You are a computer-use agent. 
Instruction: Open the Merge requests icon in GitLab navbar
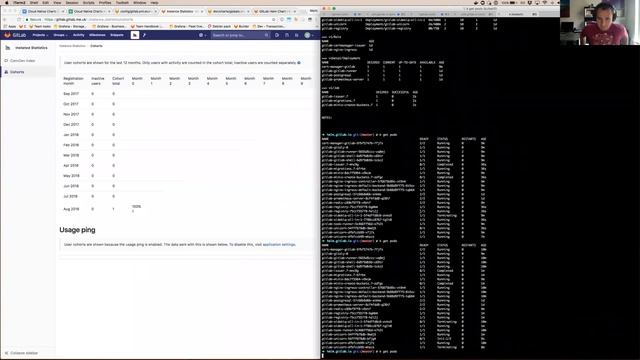(287, 35)
